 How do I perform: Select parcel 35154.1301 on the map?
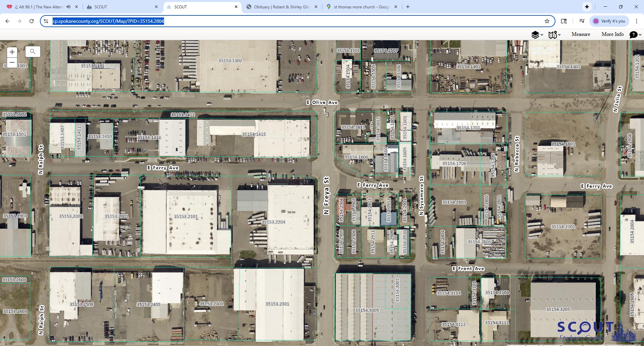[x=568, y=67]
